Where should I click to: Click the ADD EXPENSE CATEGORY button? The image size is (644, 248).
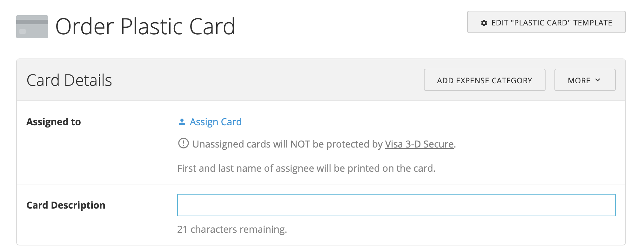tap(485, 80)
